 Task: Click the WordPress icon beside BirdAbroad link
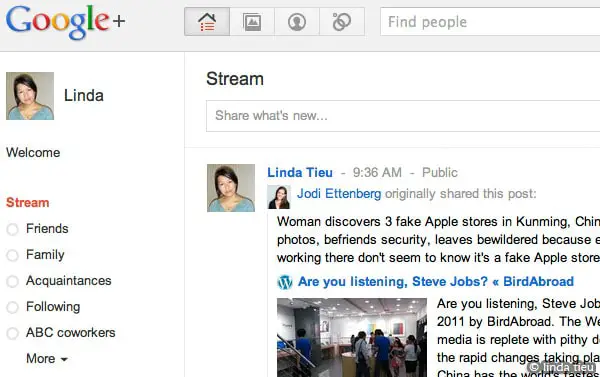pyautogui.click(x=285, y=282)
